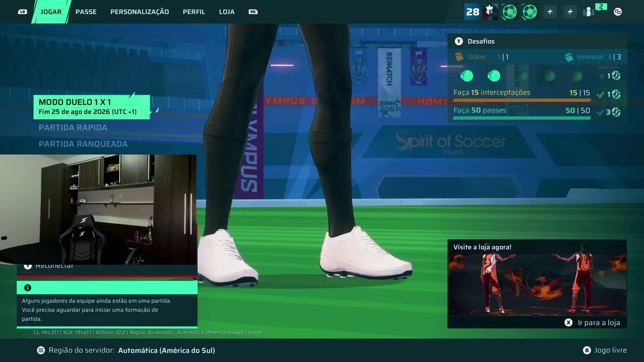Image resolution: width=644 pixels, height=362 pixels.
Task: Open the PERSONALIZAÇÃO tab
Action: (x=140, y=12)
